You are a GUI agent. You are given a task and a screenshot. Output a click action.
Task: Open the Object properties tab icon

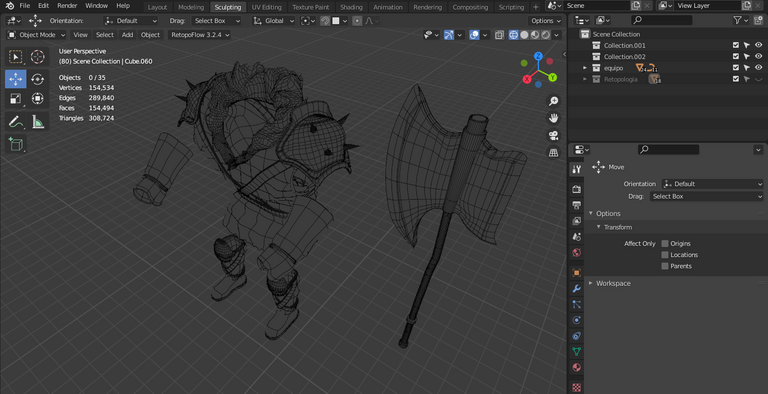point(576,272)
